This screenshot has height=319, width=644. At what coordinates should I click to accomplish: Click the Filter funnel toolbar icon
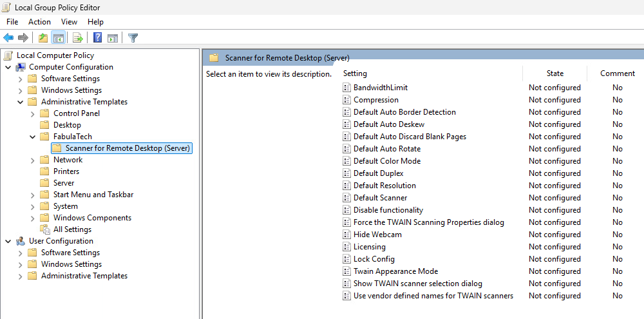133,38
